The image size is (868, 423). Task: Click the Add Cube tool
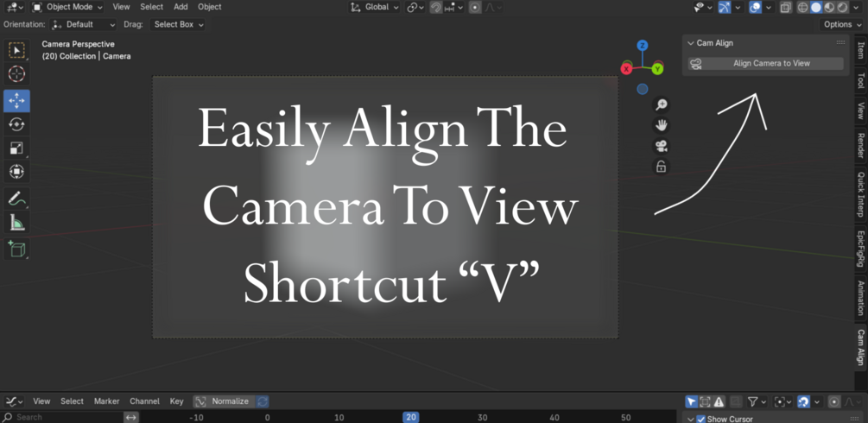(x=16, y=249)
